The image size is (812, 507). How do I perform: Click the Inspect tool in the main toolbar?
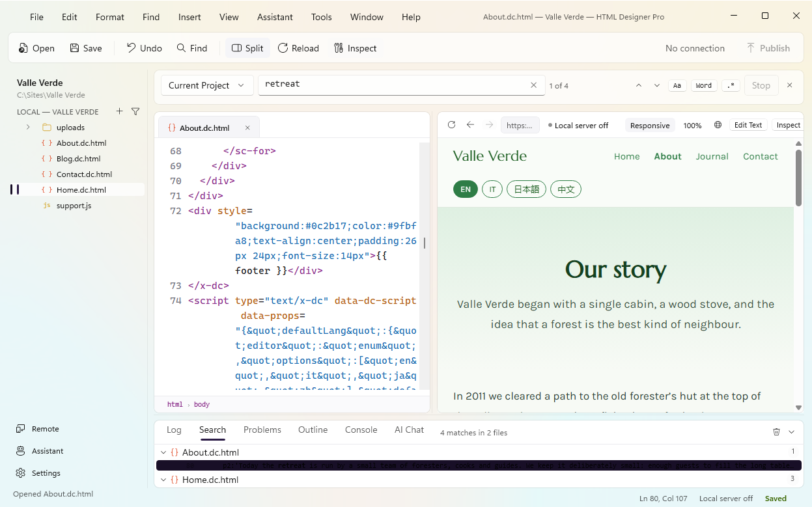tap(355, 48)
